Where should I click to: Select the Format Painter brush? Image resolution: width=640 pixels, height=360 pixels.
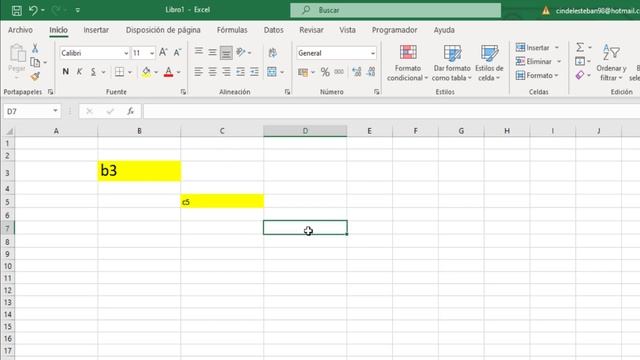point(36,76)
